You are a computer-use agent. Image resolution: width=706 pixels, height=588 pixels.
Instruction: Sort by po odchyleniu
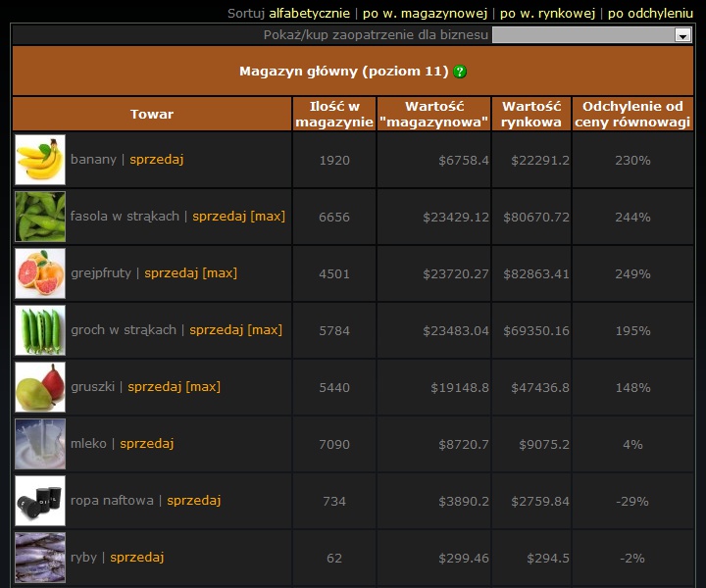click(x=650, y=13)
